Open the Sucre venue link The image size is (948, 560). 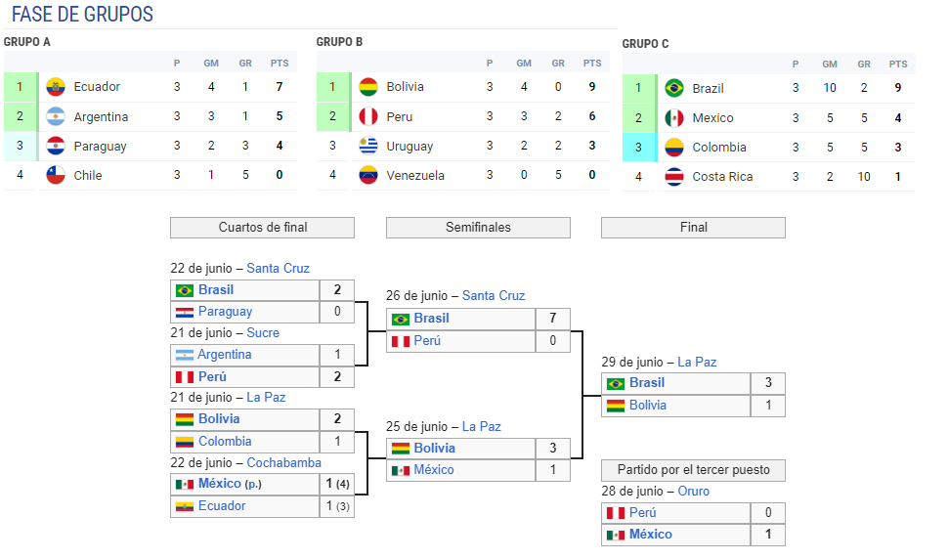click(x=263, y=333)
